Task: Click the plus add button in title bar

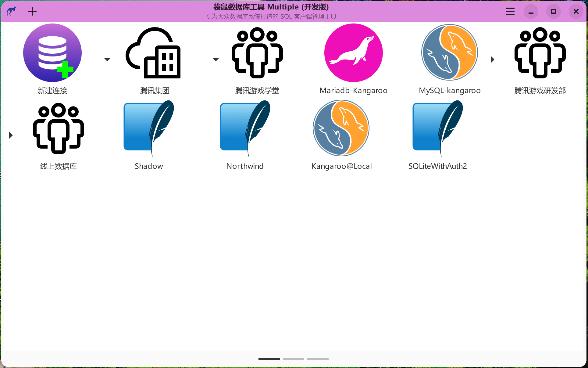Action: pos(32,12)
